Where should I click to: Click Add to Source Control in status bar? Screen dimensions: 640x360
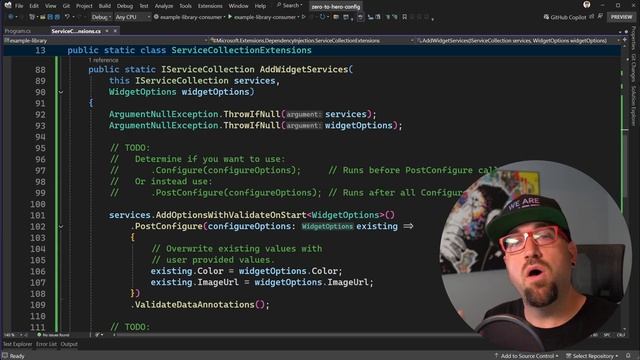526,356
